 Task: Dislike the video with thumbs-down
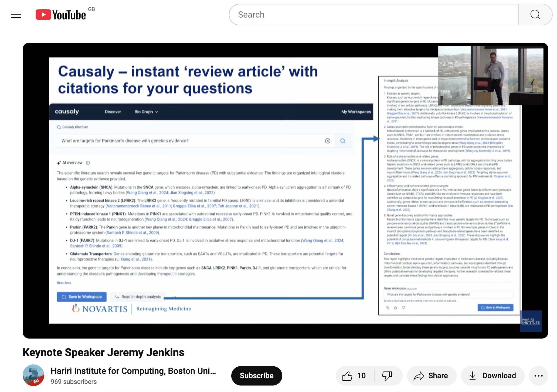387,376
